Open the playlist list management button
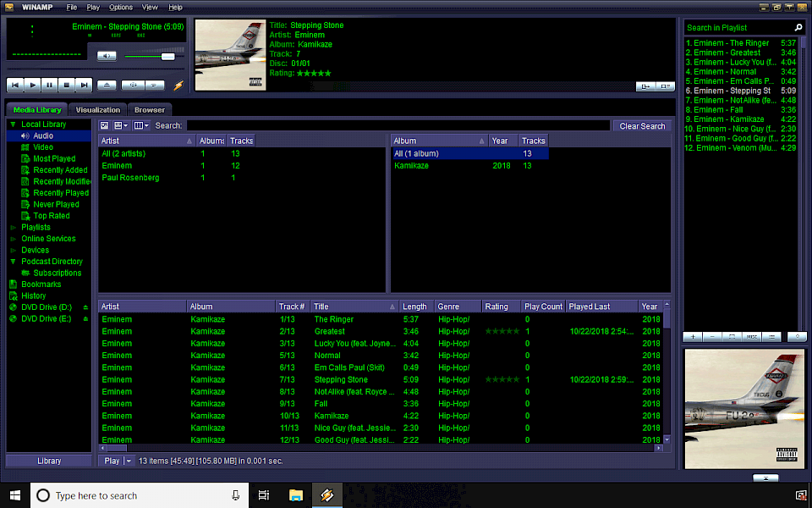812x508 pixels. (x=771, y=337)
